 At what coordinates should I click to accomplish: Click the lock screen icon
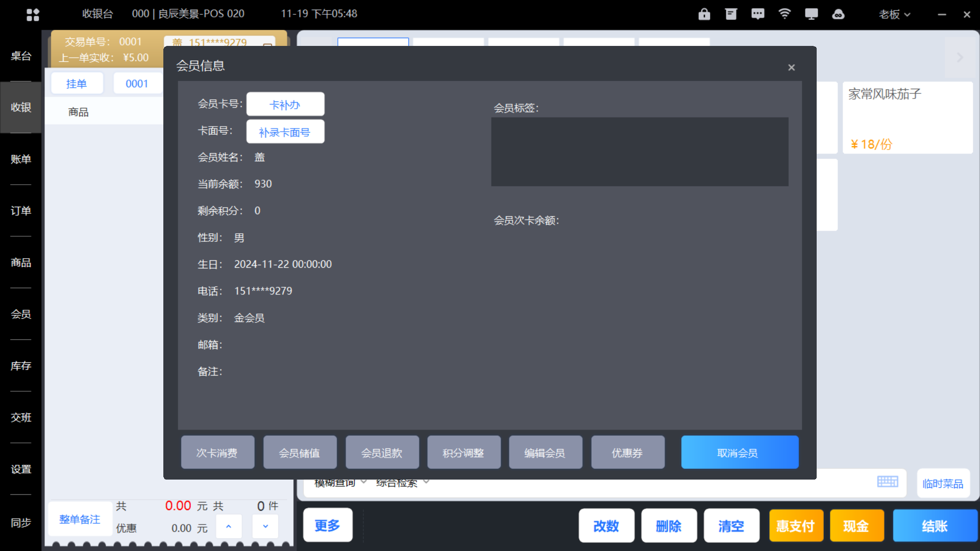pyautogui.click(x=704, y=14)
